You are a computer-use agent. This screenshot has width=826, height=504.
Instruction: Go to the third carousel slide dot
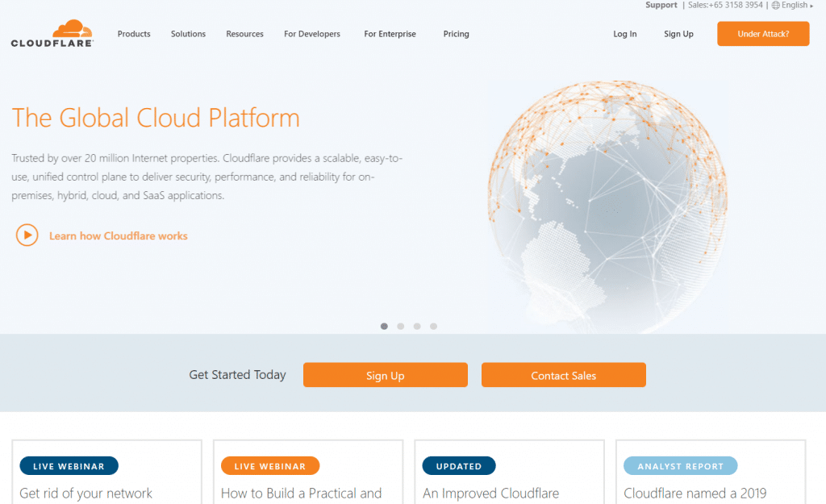click(x=417, y=327)
